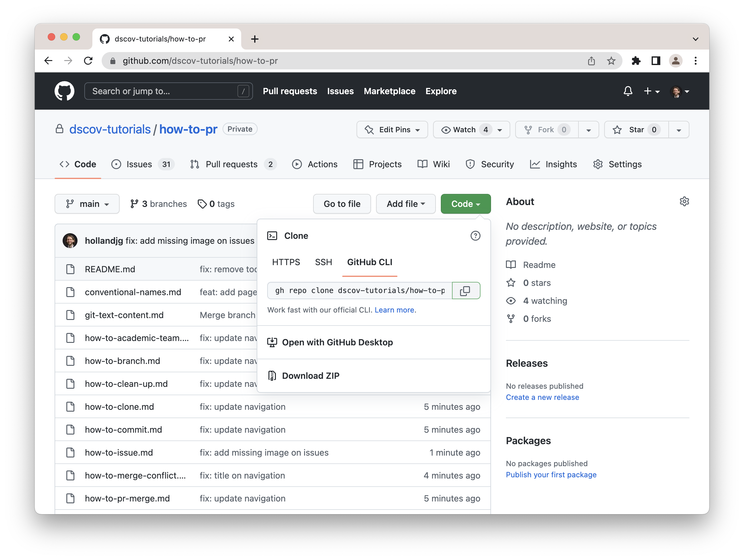Open the Chrome three-dot menu

695,61
